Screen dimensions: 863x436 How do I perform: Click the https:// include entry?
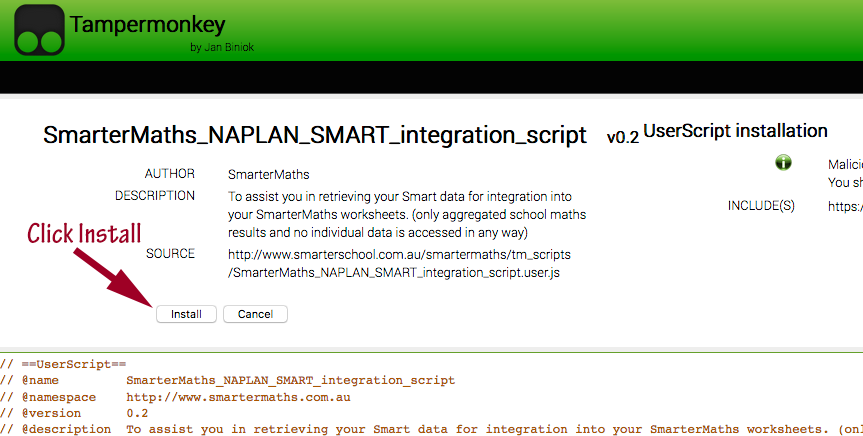(845, 206)
